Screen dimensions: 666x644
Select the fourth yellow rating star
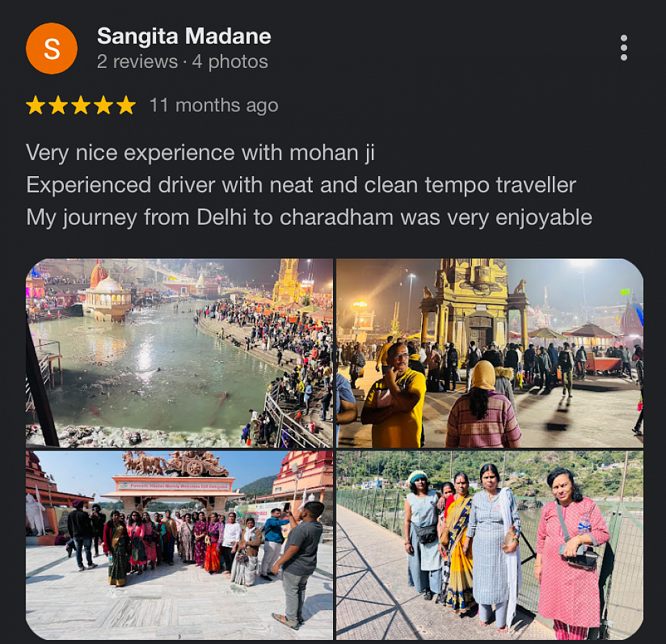tap(103, 105)
